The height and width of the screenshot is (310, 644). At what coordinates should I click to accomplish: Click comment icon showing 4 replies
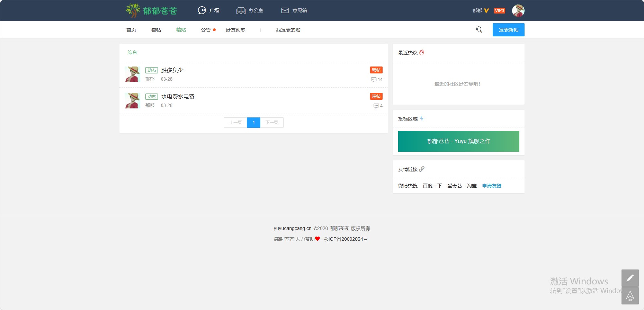[x=376, y=106]
